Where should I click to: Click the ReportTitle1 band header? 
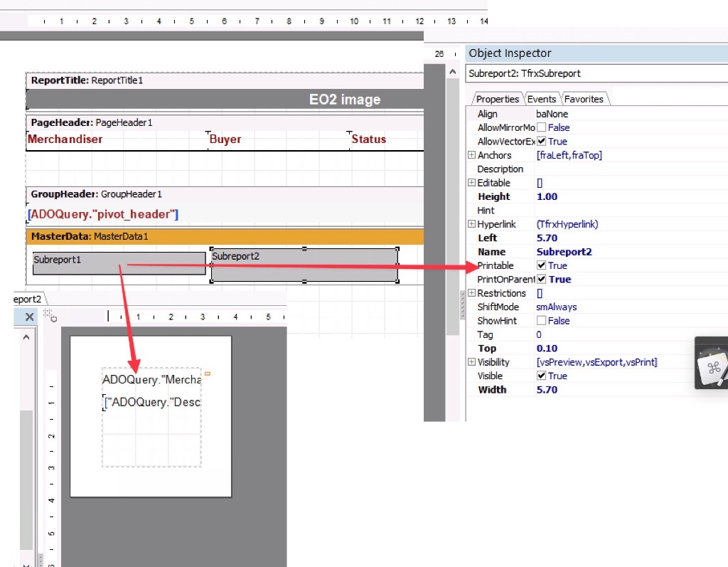coord(225,80)
